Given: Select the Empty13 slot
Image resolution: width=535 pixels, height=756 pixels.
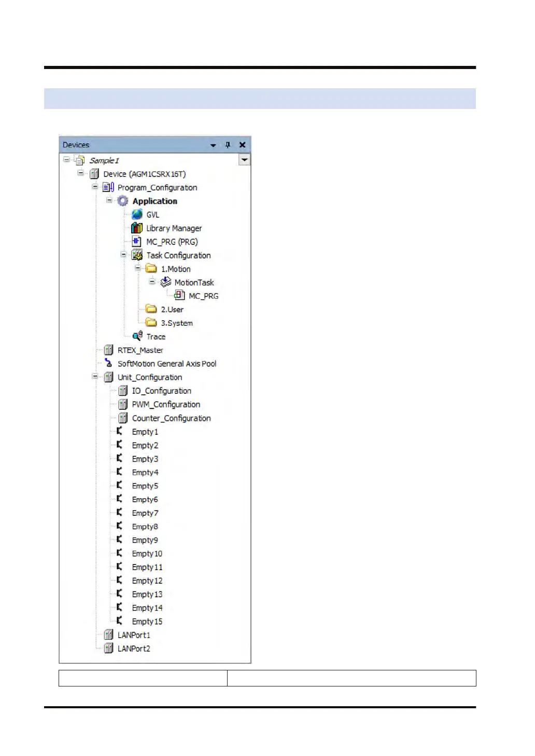Looking at the screenshot, I should pos(147,594).
